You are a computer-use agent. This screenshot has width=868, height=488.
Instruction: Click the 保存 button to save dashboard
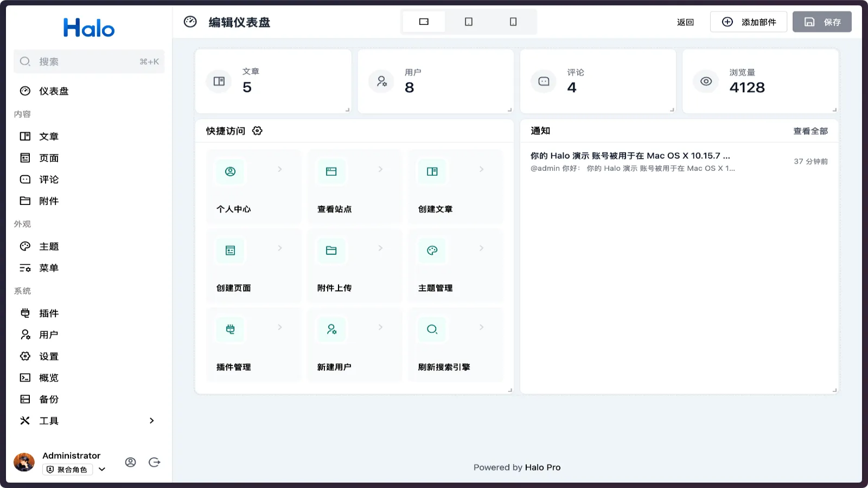(821, 22)
